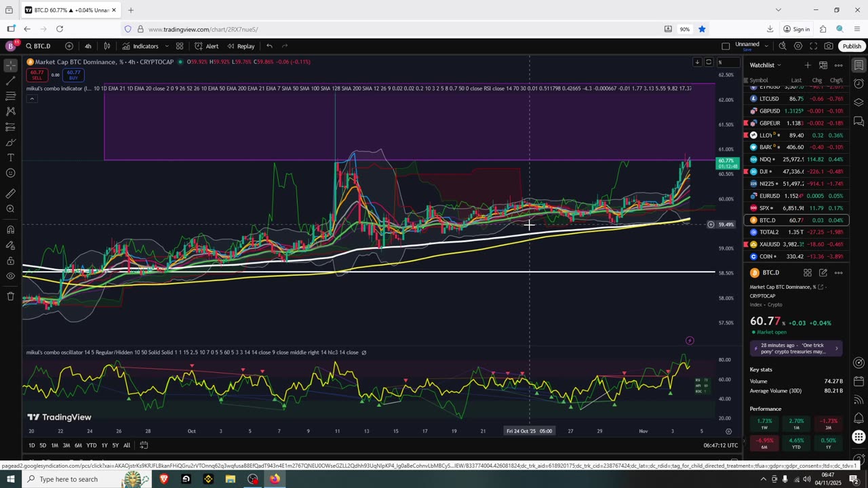Open watchlist more options menu
The height and width of the screenshot is (488, 868).
839,65
